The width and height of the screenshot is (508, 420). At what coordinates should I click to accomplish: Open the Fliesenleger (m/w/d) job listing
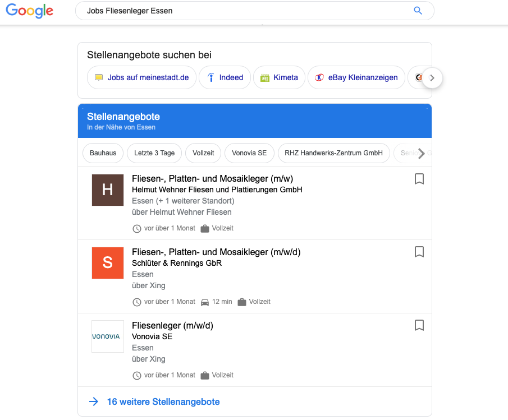pos(172,326)
